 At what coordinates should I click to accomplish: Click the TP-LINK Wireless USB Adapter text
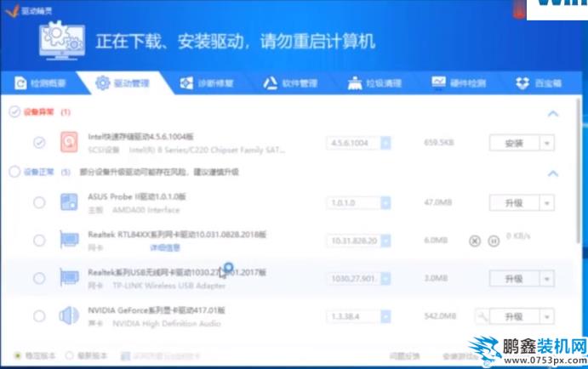[169, 286]
